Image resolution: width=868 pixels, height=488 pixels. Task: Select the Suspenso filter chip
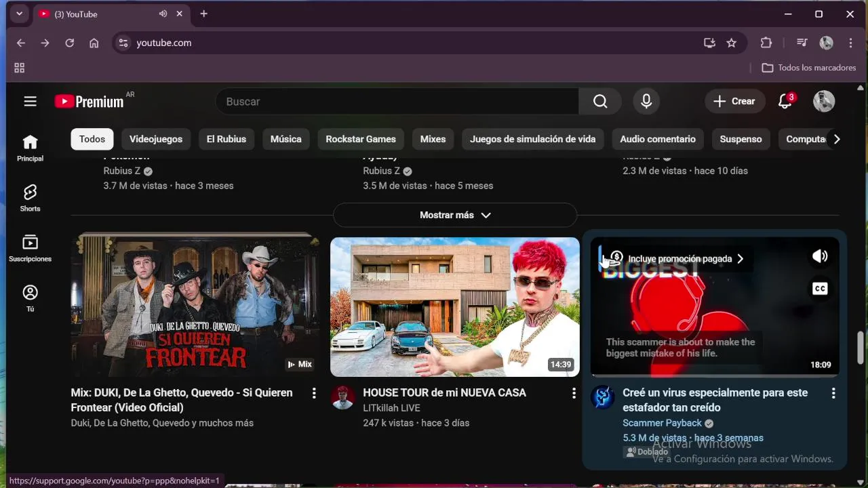741,139
